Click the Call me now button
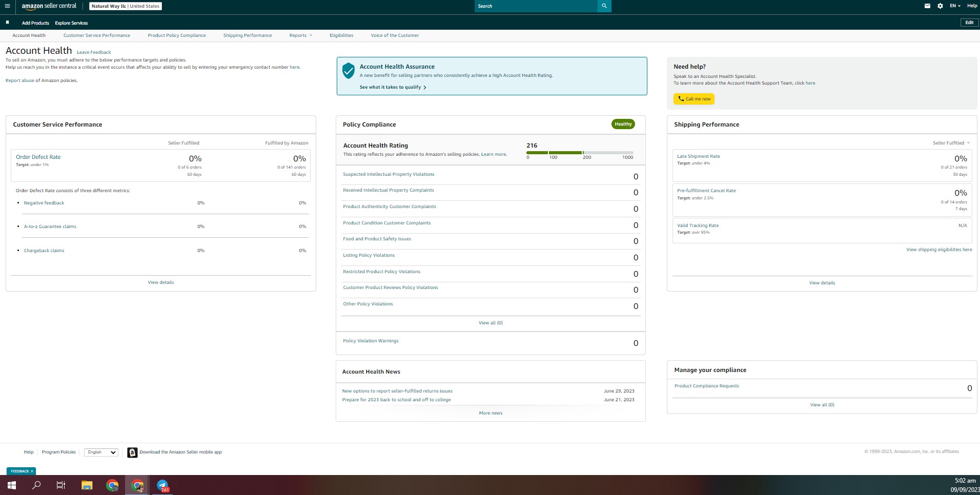This screenshot has width=980, height=495. 694,99
